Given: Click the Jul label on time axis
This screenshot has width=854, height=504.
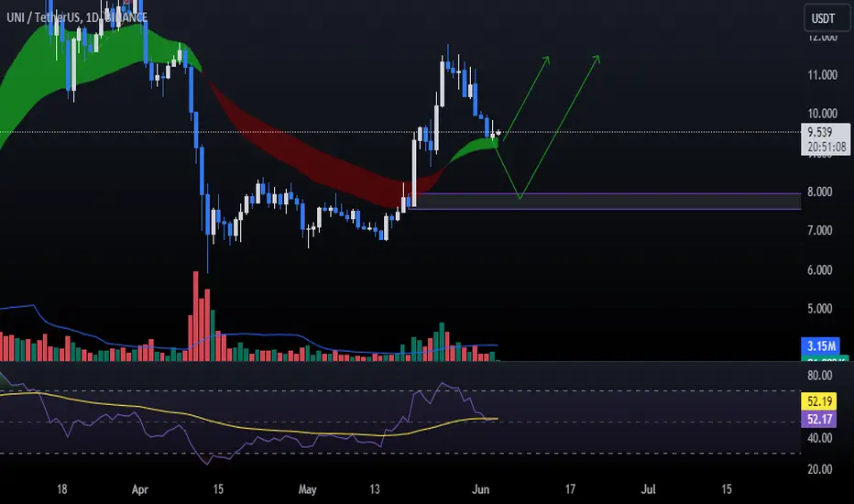Looking at the screenshot, I should pyautogui.click(x=648, y=489).
